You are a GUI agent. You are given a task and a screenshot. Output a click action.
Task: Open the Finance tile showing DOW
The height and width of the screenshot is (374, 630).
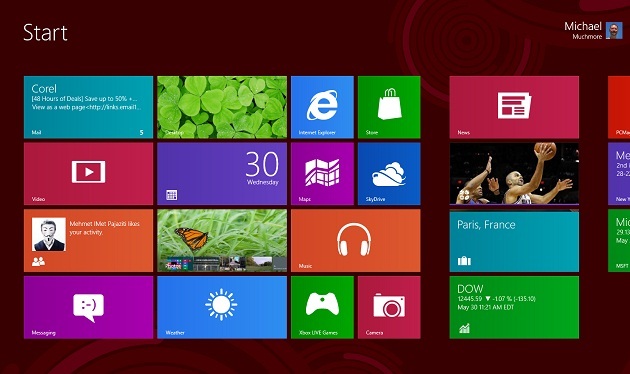point(514,307)
